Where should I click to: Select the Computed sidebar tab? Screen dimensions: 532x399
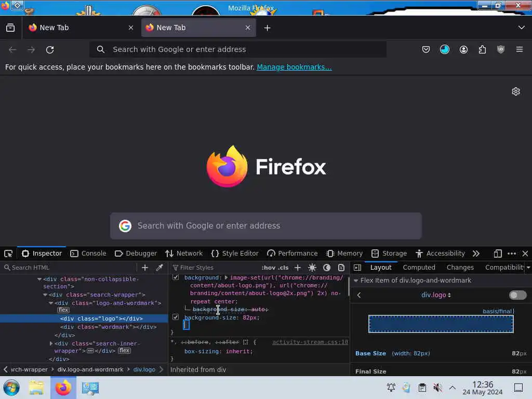click(x=419, y=268)
